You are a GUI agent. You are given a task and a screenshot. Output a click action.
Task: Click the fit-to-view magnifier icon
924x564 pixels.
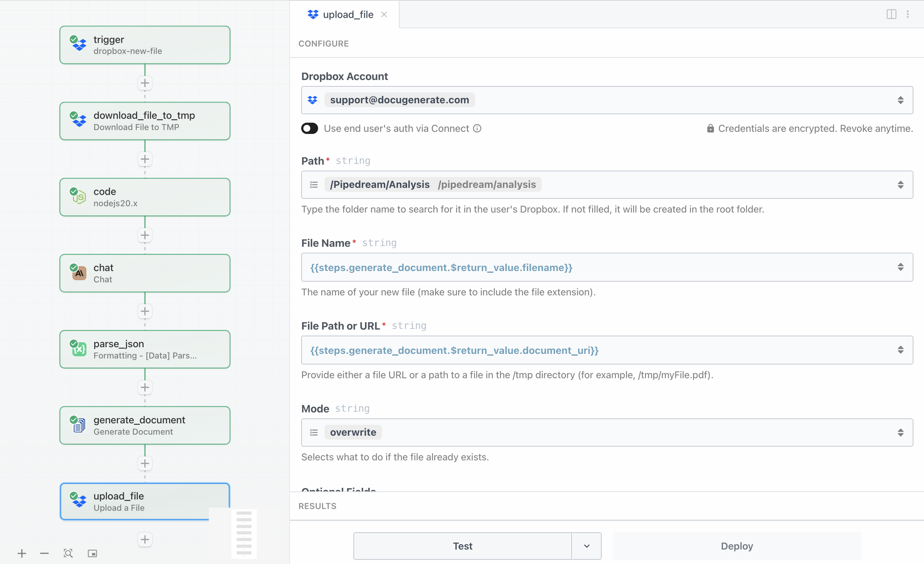pos(68,553)
